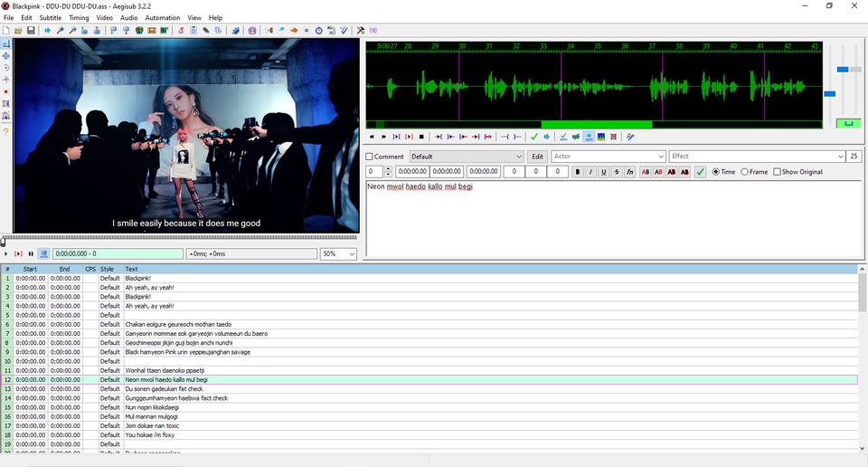Click the New Subtitles icon in toolbar
The width and height of the screenshot is (868, 467).
coord(6,31)
